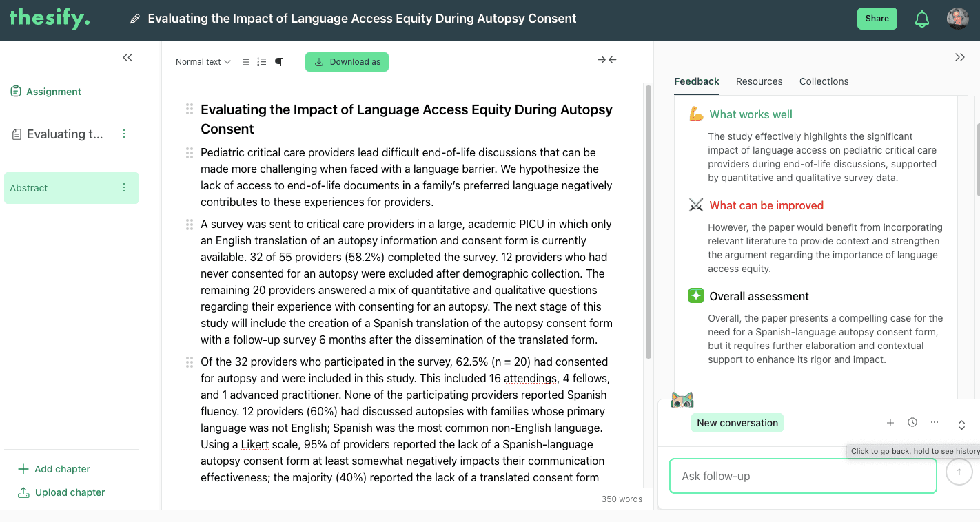The width and height of the screenshot is (980, 522).
Task: Toggle paragraph marks icon
Action: pos(279,62)
